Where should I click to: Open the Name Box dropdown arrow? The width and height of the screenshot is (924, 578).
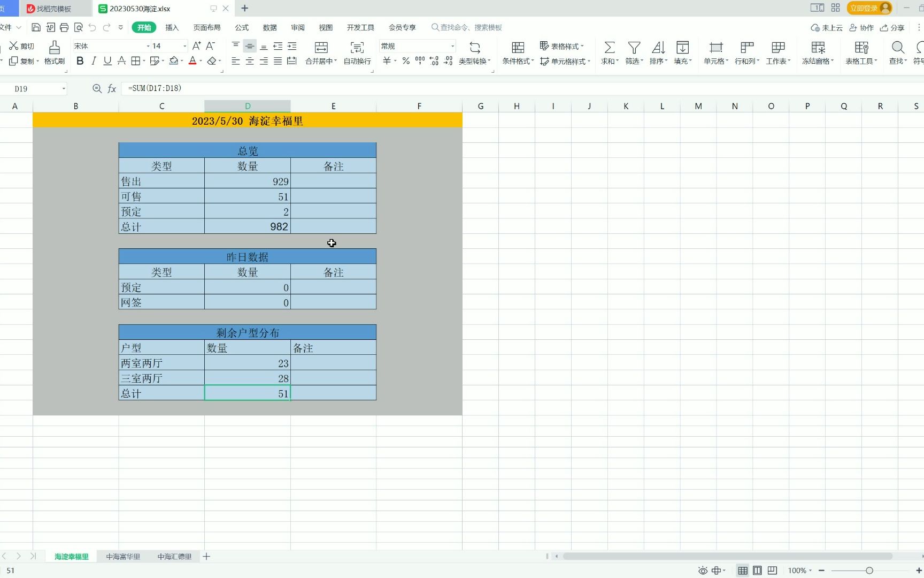[x=64, y=88]
